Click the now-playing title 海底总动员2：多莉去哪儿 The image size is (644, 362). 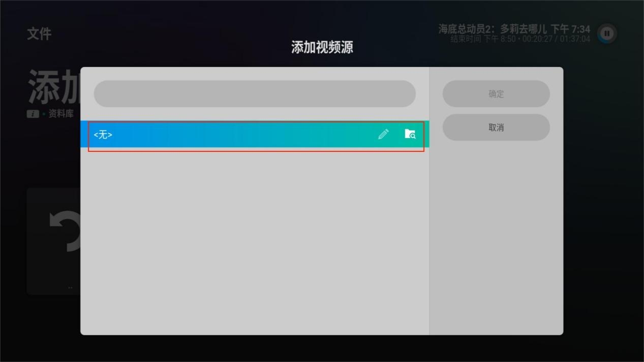pos(492,29)
